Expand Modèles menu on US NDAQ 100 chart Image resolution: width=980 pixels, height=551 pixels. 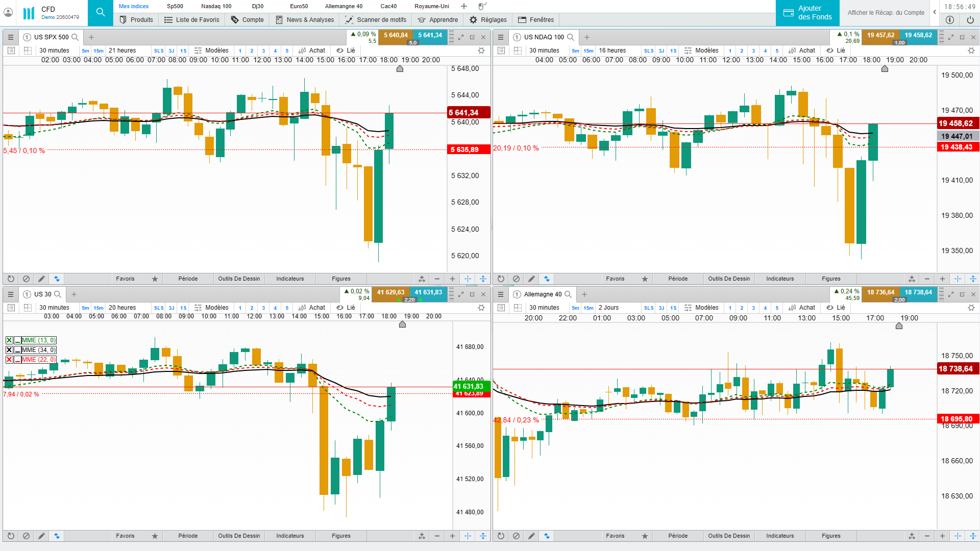[x=701, y=51]
